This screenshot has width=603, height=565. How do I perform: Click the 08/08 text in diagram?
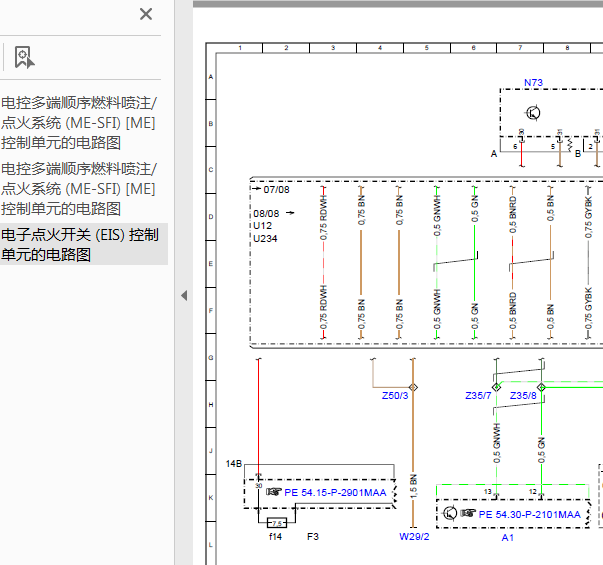pos(266,213)
